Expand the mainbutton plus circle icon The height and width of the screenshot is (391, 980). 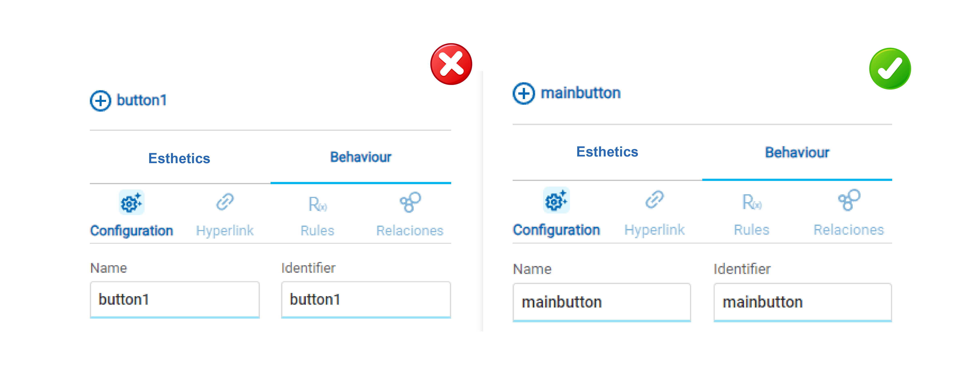523,93
